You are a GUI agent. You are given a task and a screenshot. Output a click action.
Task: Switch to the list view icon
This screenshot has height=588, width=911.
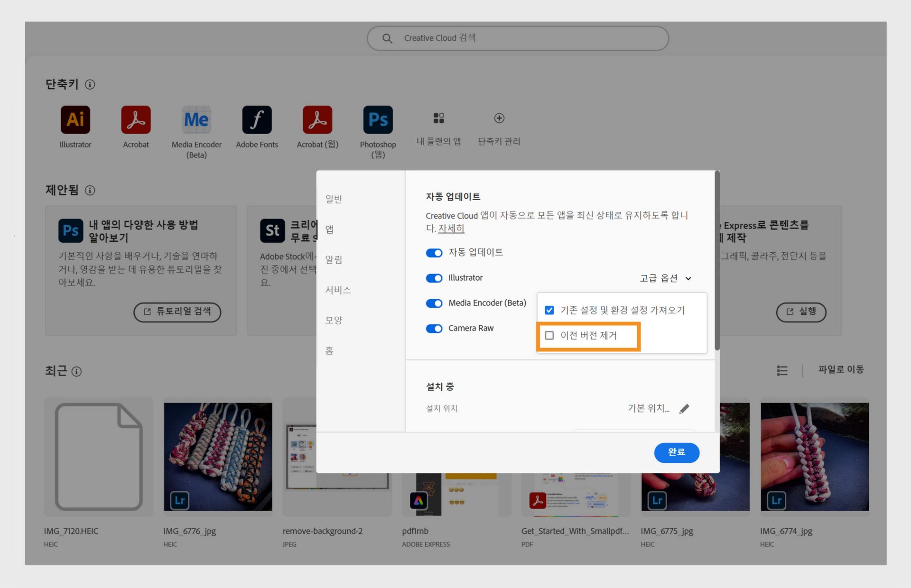782,370
